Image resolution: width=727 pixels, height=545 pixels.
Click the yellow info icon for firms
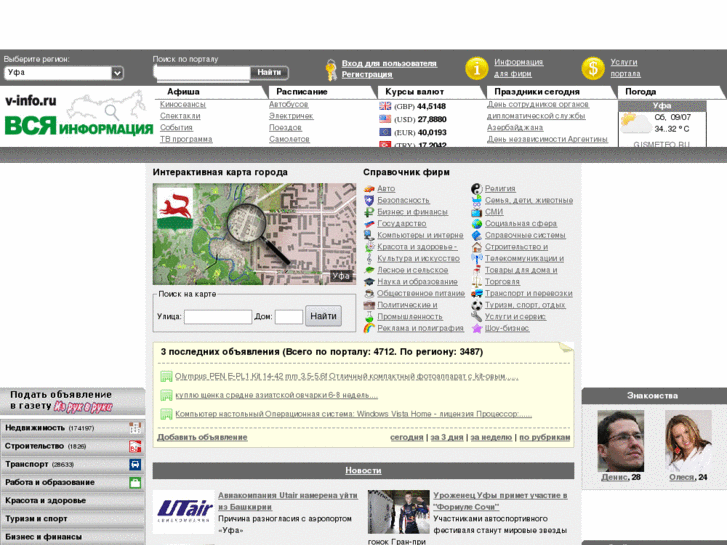point(476,68)
